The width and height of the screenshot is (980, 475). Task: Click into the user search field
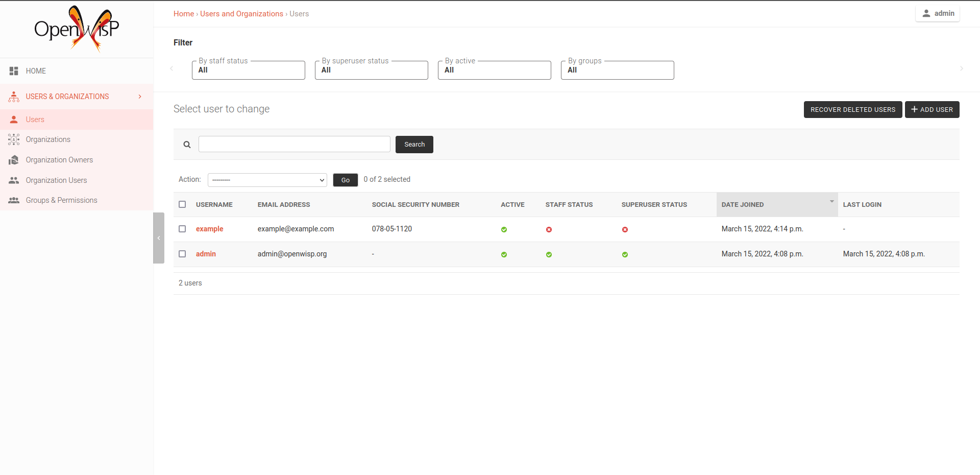(x=294, y=144)
